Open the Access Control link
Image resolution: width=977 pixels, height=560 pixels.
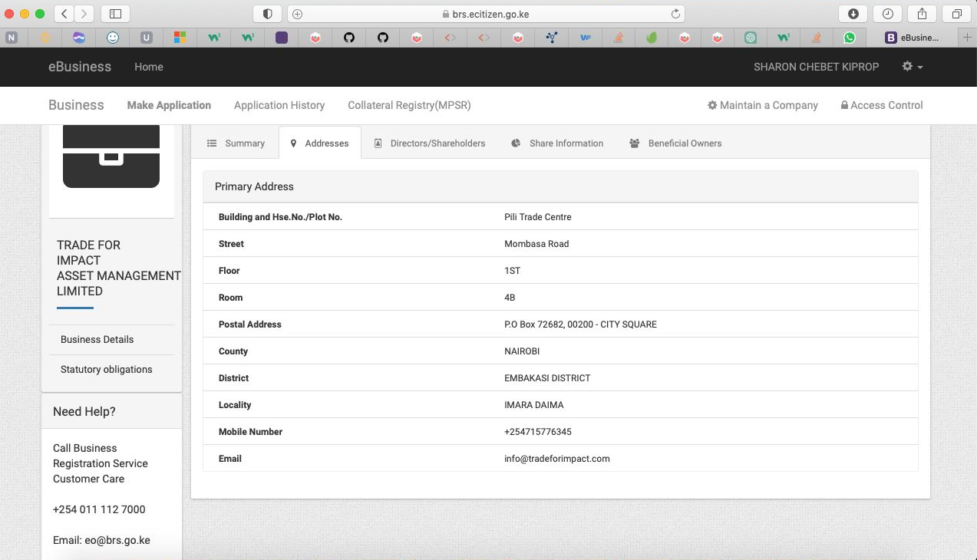coord(881,105)
